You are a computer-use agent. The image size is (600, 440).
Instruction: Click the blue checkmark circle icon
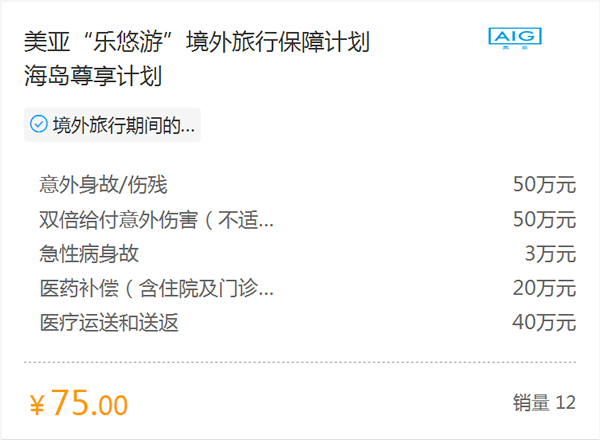click(39, 124)
